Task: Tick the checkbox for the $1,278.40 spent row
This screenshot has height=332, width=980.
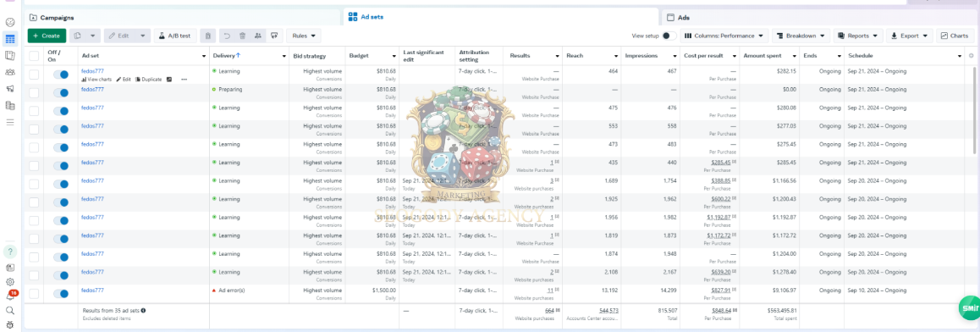Action: 34,275
